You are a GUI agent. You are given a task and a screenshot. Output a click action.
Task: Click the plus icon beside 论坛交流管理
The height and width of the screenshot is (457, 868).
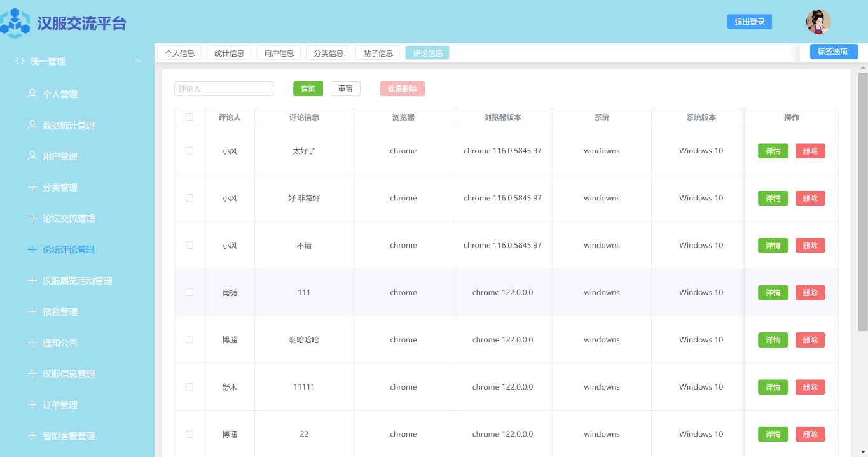click(32, 218)
